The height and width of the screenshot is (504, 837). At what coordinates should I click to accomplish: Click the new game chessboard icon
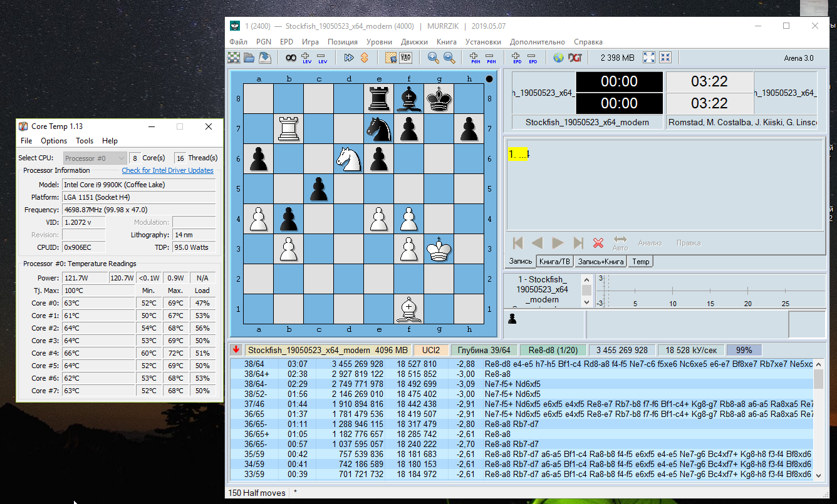(x=234, y=58)
